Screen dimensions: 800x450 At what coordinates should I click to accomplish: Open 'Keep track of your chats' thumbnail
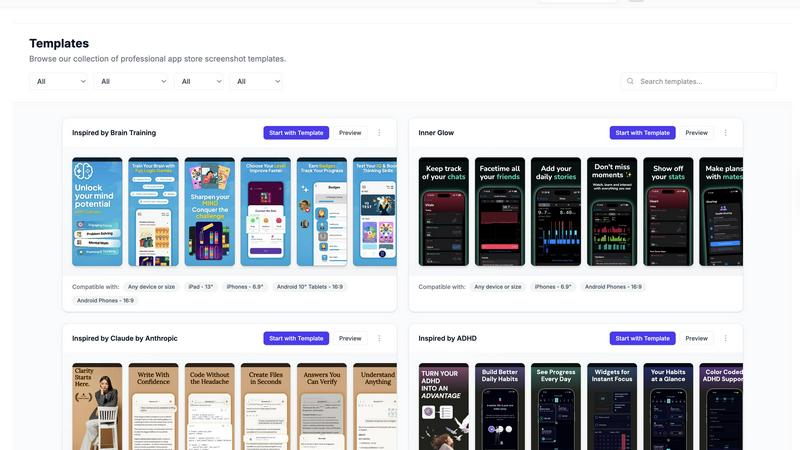click(443, 212)
